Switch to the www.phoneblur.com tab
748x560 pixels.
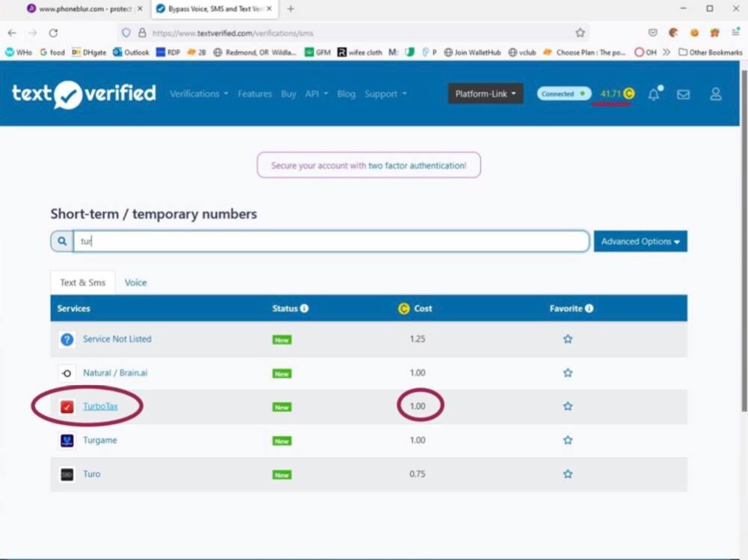86,8
